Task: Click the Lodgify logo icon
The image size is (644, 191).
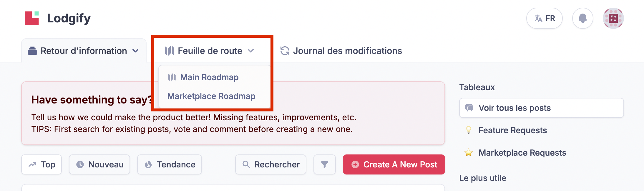Action: 32,18
